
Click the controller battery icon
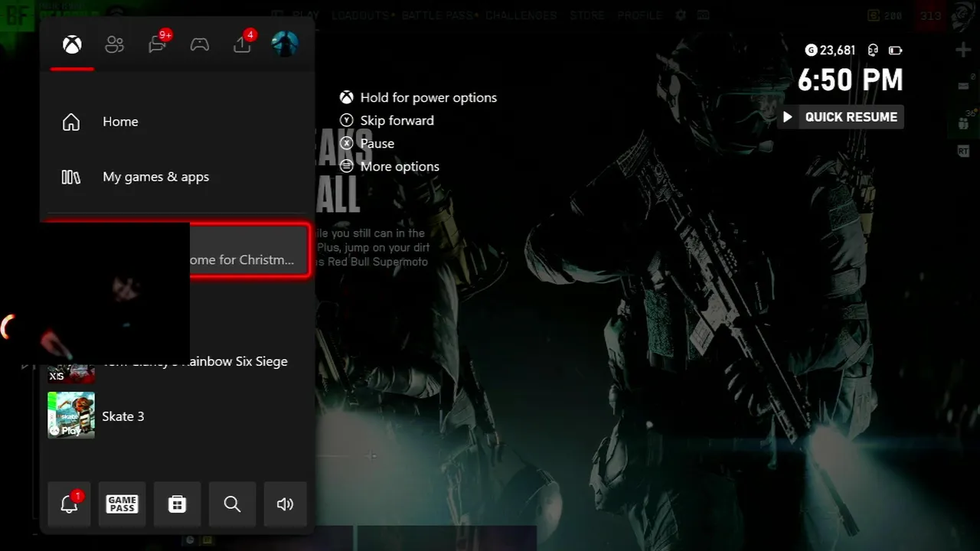click(x=895, y=51)
